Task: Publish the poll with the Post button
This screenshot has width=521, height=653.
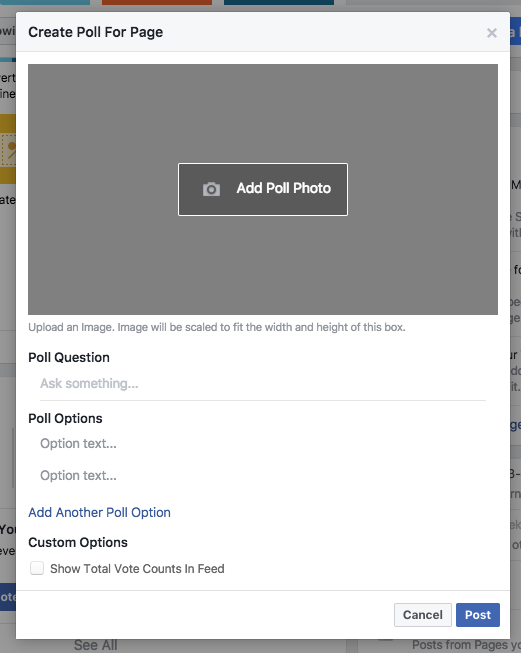Action: coord(478,615)
